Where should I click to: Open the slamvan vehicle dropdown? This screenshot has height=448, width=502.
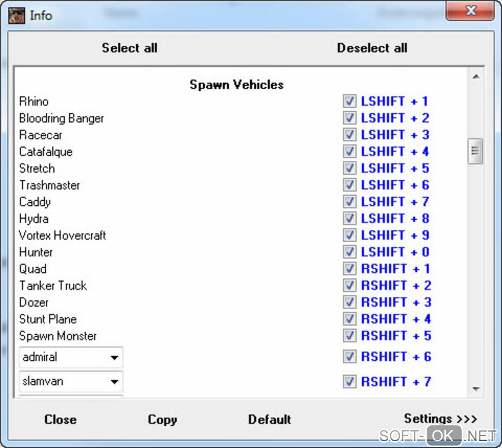(71, 382)
